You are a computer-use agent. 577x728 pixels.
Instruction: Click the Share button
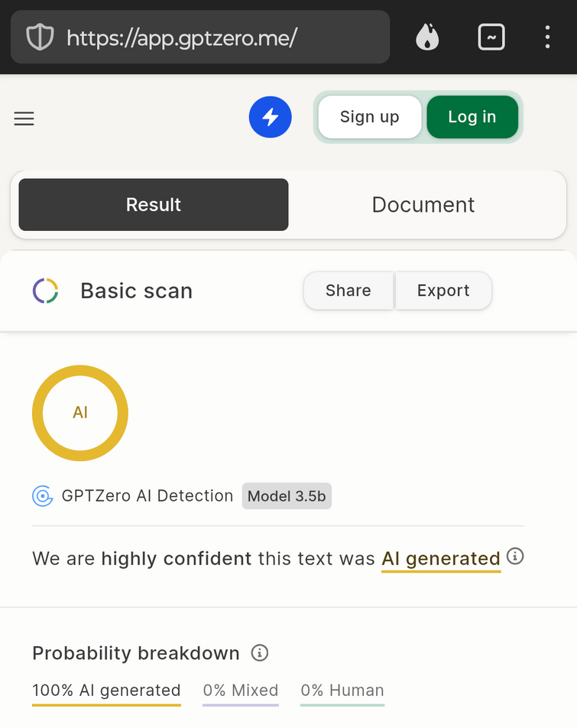pos(348,291)
